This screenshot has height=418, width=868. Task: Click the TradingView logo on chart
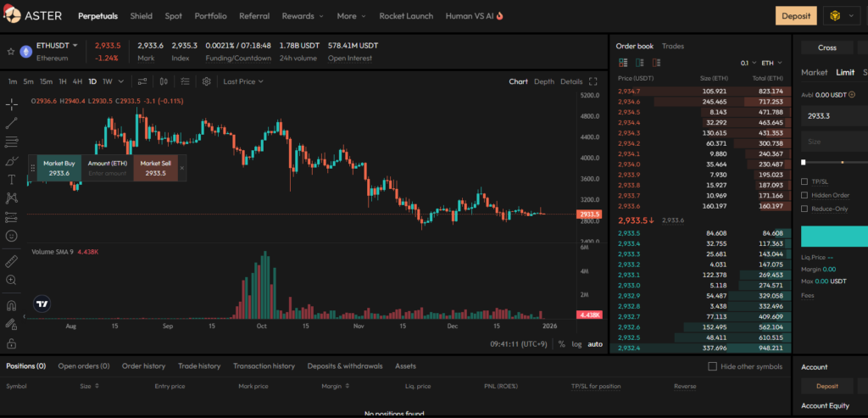42,304
